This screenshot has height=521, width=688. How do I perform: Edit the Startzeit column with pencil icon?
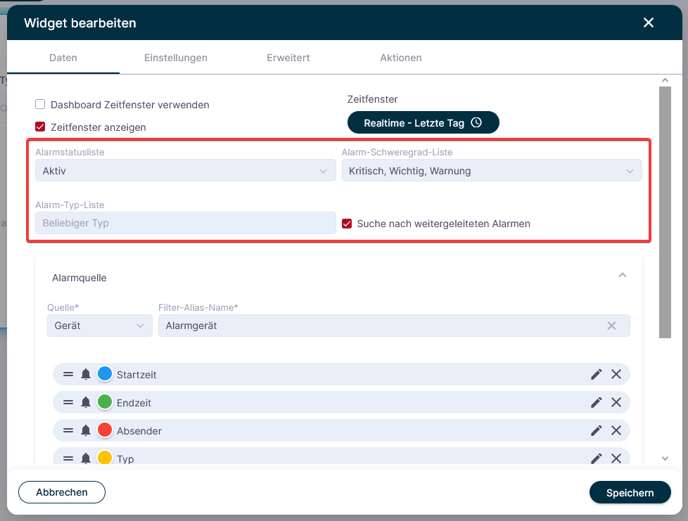pos(596,374)
